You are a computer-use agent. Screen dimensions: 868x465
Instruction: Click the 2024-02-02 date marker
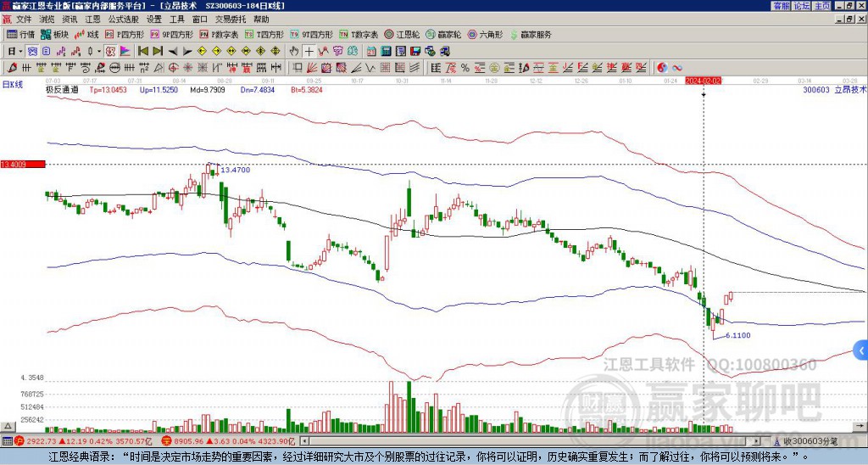click(703, 81)
